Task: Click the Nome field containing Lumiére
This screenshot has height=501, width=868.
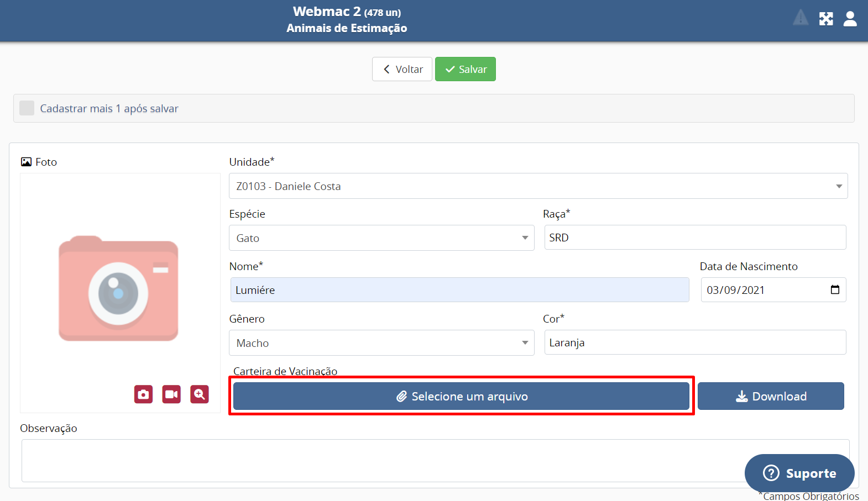Action: click(459, 290)
